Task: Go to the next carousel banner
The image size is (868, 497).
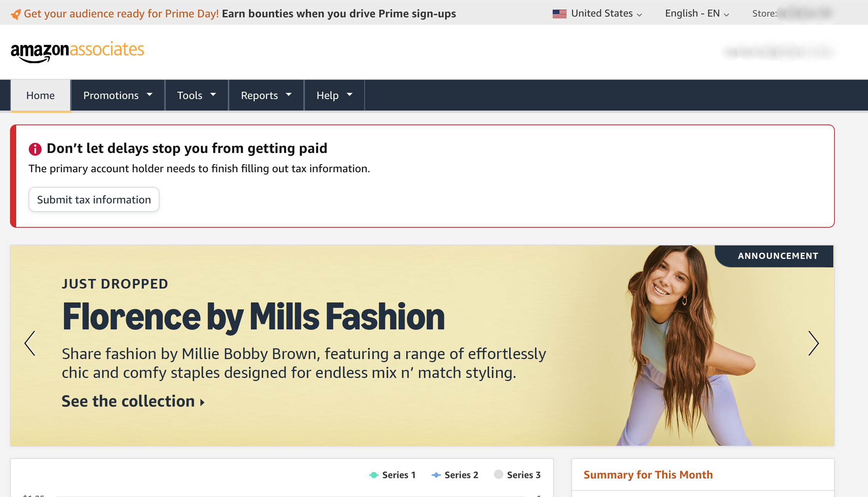Action: click(x=813, y=343)
